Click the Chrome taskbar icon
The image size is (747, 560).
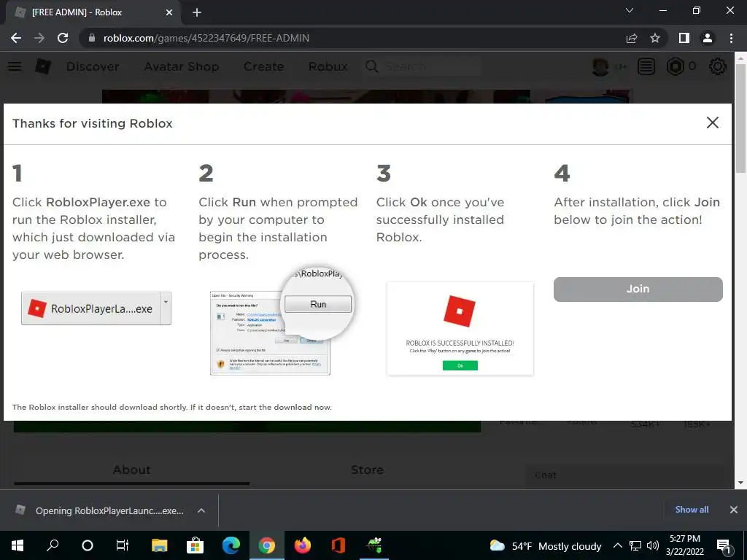tap(267, 545)
